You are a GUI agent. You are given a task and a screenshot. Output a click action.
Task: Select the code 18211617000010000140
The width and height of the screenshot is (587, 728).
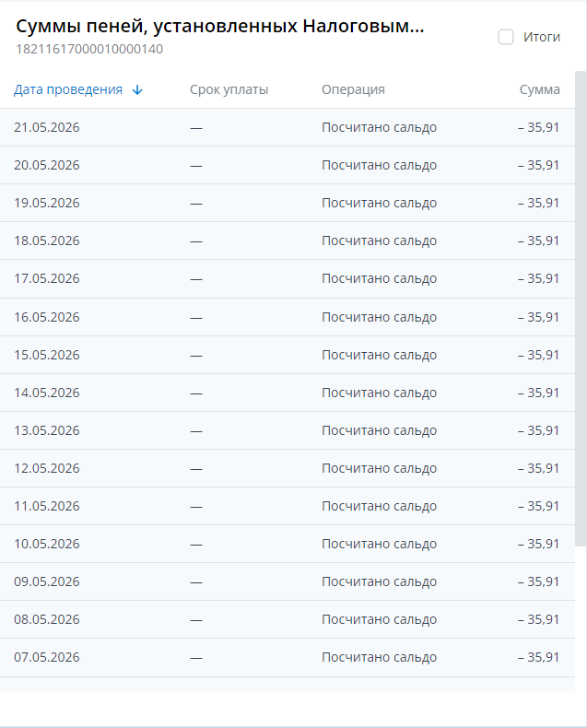click(x=89, y=49)
